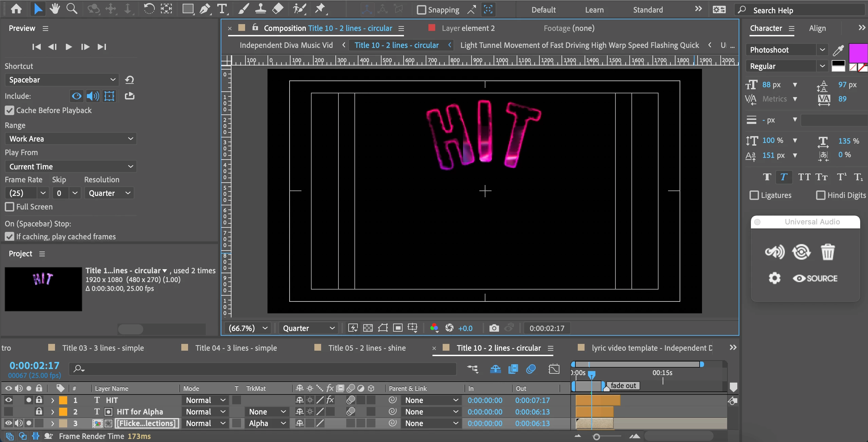Click the eyedropper in Character panel
This screenshot has width=868, height=442.
(x=838, y=51)
